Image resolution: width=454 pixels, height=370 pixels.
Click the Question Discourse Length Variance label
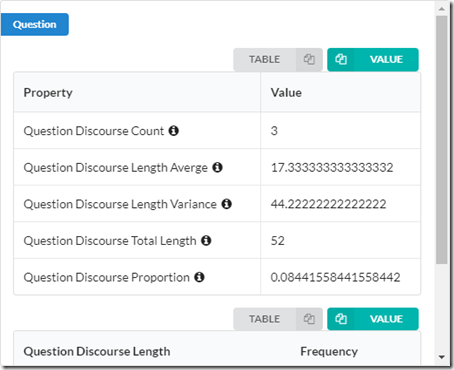(120, 204)
